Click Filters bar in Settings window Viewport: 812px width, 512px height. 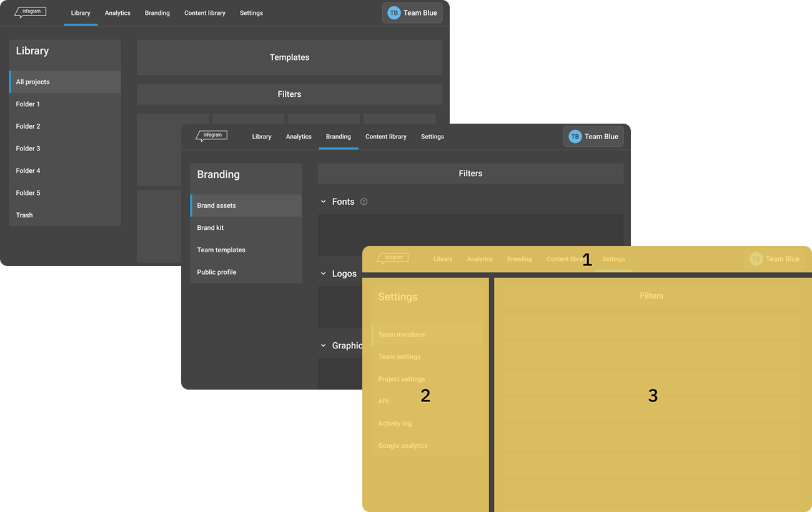point(652,296)
